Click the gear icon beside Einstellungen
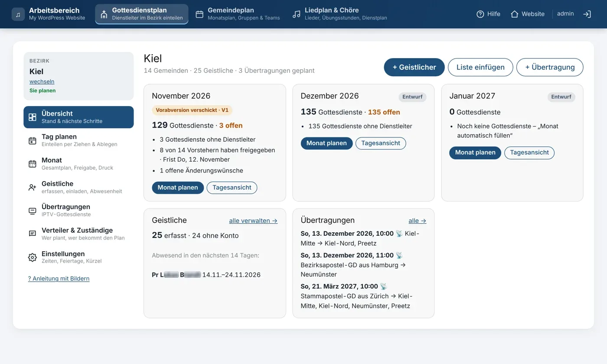 coord(33,257)
